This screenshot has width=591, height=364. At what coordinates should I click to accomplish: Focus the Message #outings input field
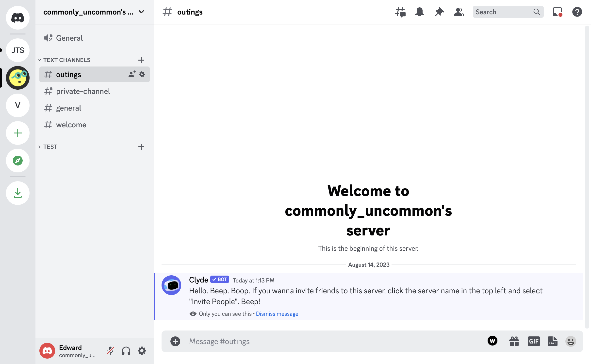pos(335,341)
